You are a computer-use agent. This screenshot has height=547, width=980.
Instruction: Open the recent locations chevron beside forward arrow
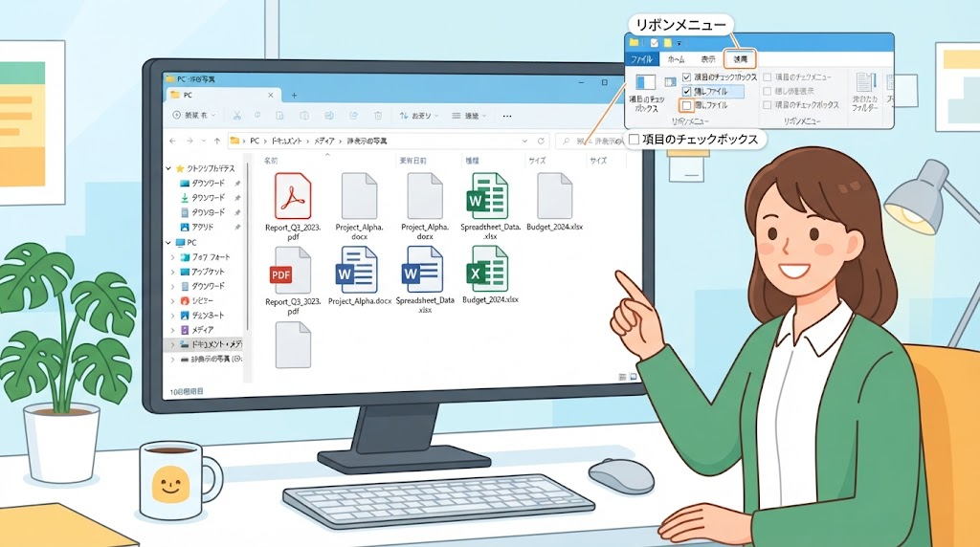coord(203,142)
